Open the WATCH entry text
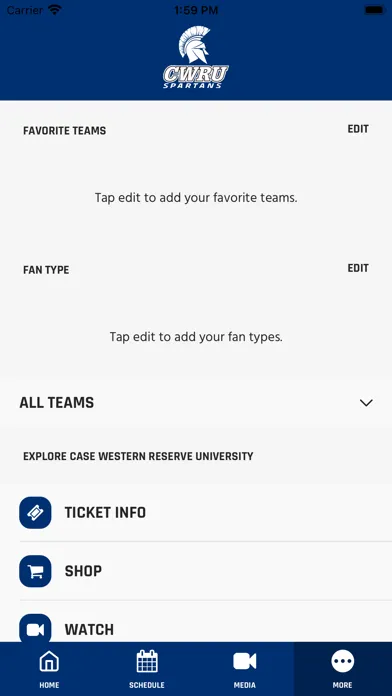392x696 pixels. [x=89, y=629]
